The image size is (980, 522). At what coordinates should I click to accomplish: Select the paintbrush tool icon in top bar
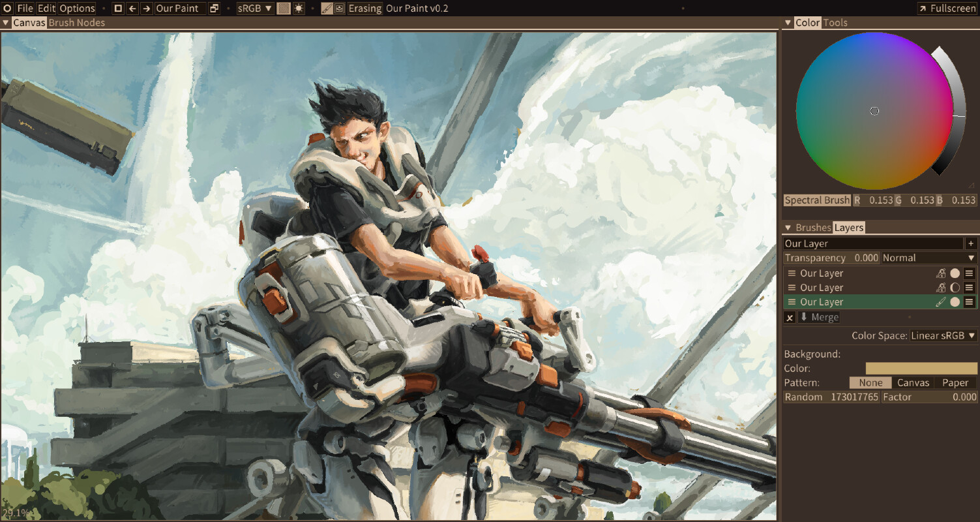tap(327, 8)
